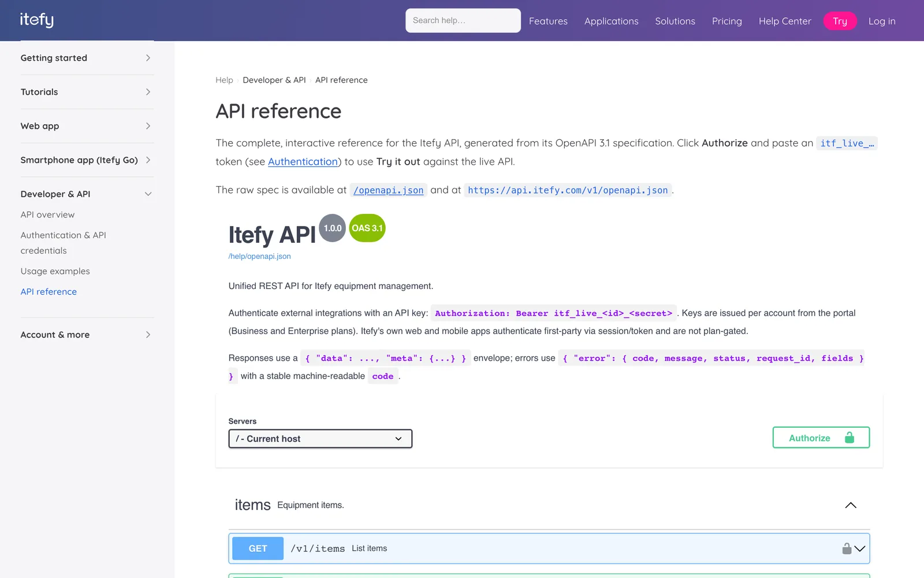Image resolution: width=924 pixels, height=578 pixels.
Task: Click the blue GET method button
Action: click(258, 549)
